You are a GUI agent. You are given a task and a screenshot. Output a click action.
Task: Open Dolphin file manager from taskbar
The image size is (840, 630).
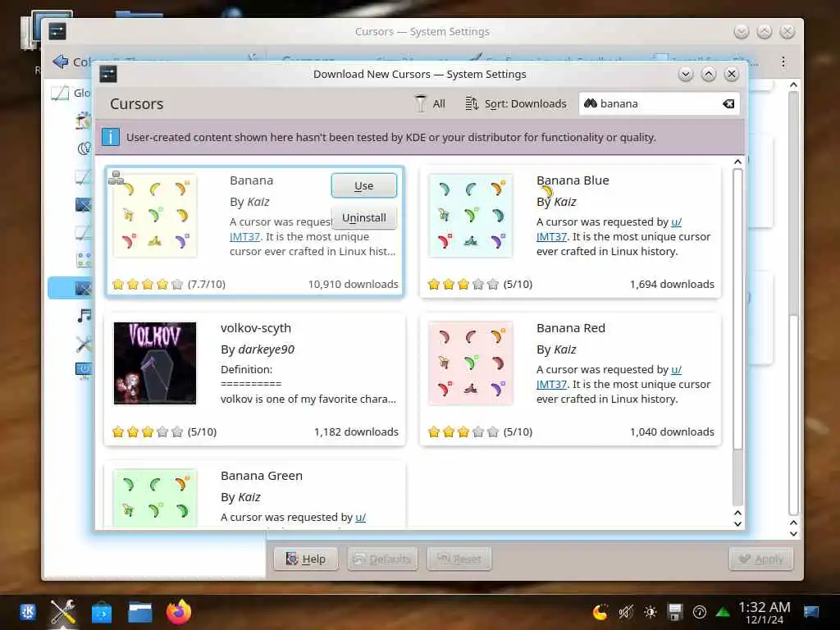139,612
